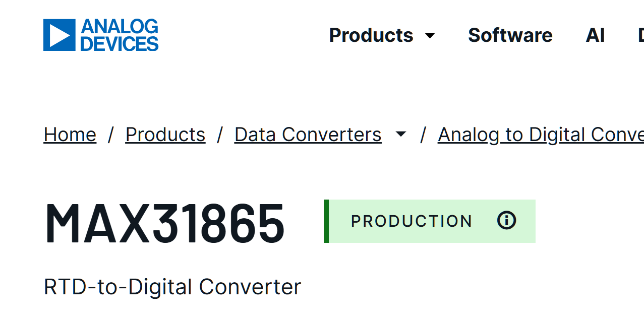Click the cut-off nav item right of AI
The height and width of the screenshot is (320, 644).
pyautogui.click(x=640, y=35)
